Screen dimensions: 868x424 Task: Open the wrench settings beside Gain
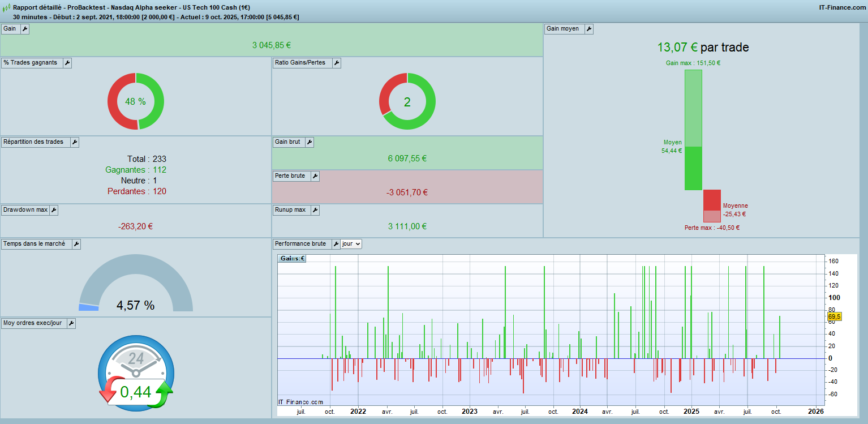click(24, 29)
